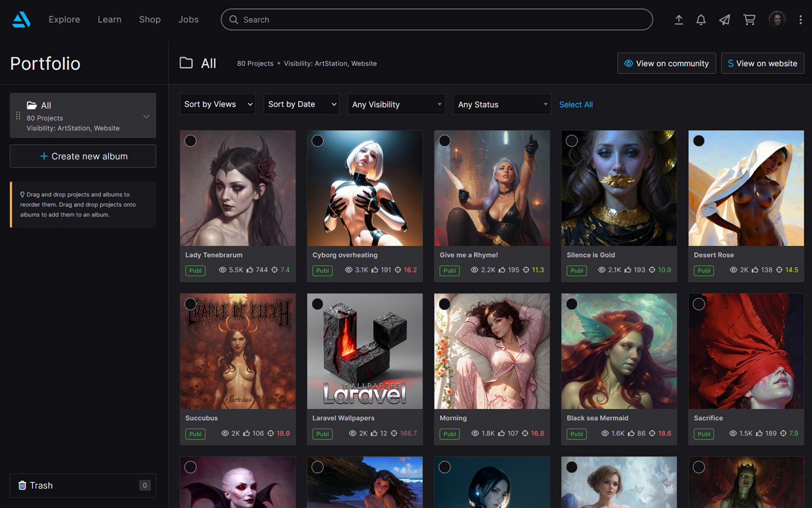
Task: Check the Desert Rose selection circle
Action: click(x=698, y=140)
